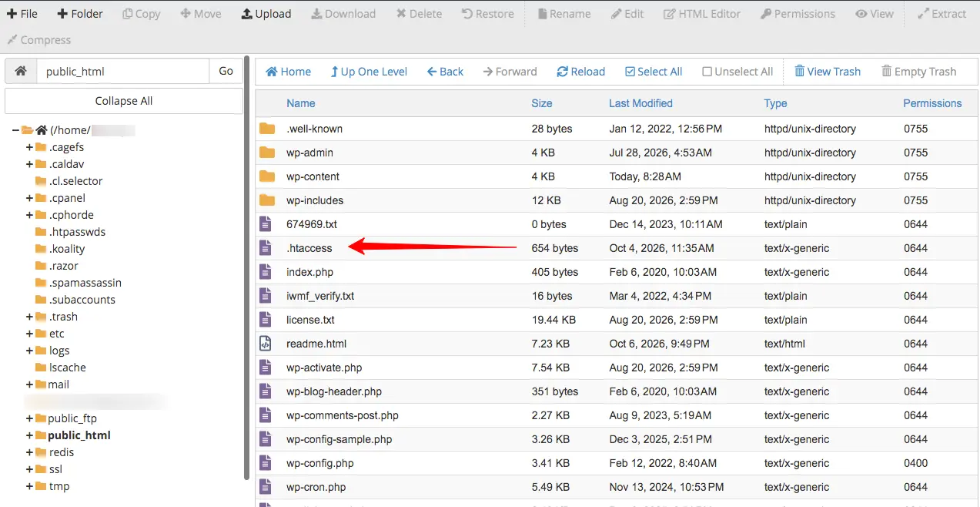980x507 pixels.
Task: Click View Trash
Action: pos(828,72)
